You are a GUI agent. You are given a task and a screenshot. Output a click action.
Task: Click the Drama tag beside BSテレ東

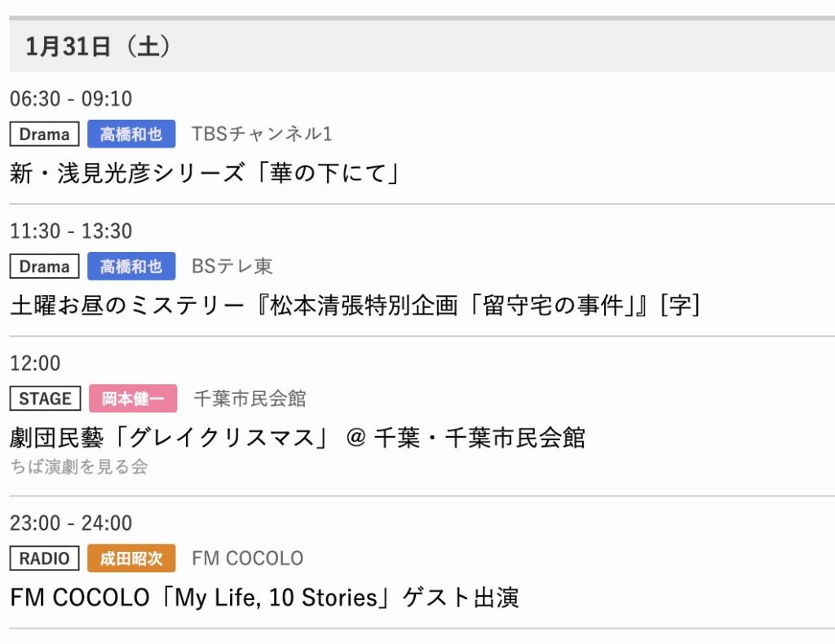[x=45, y=267]
